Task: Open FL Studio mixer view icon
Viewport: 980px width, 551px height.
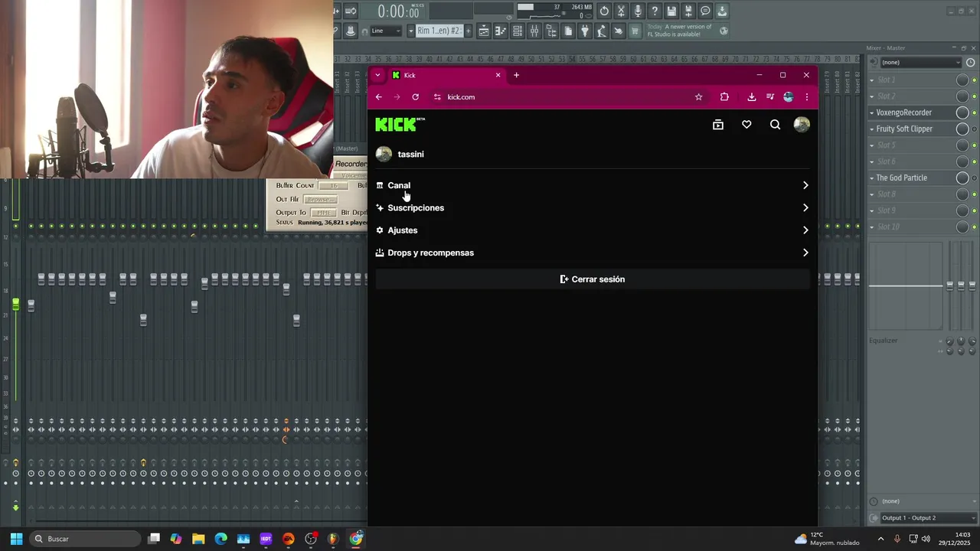Action: [x=534, y=31]
